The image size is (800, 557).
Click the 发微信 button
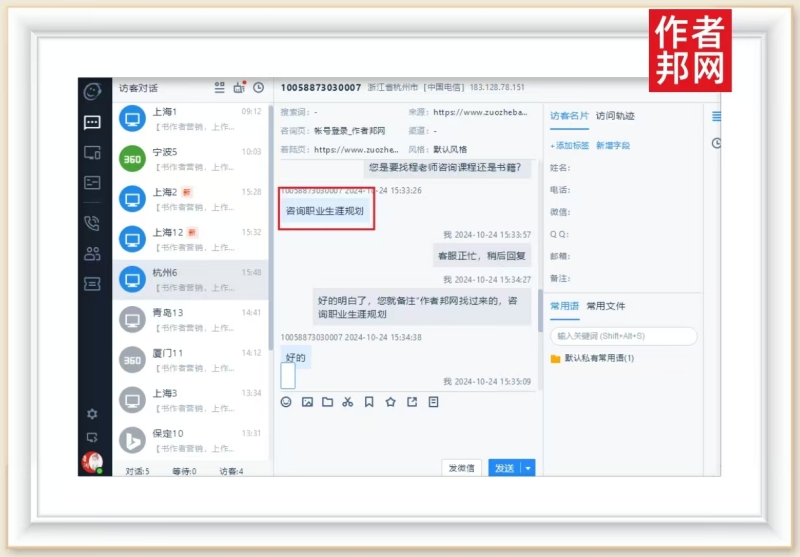461,468
